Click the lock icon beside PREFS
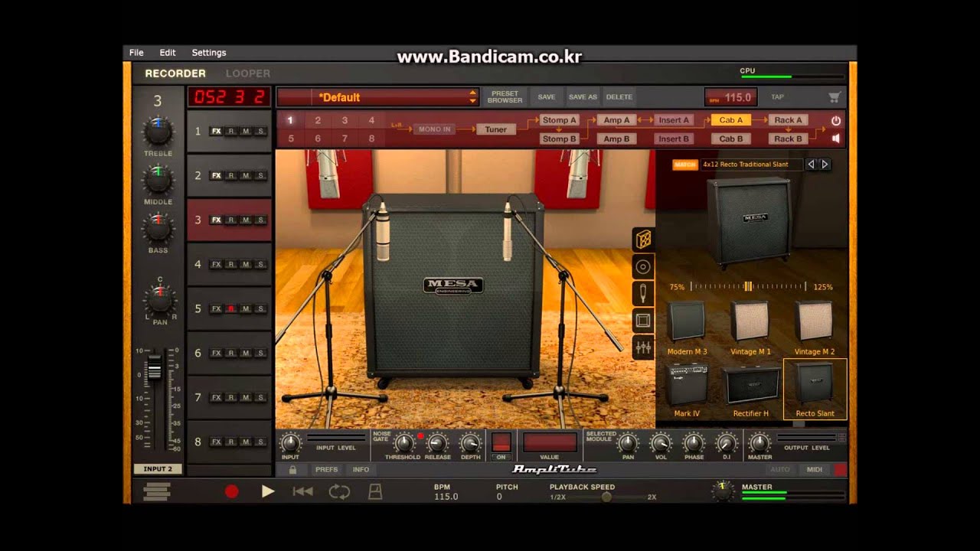Image resolution: width=980 pixels, height=551 pixels. click(x=292, y=469)
